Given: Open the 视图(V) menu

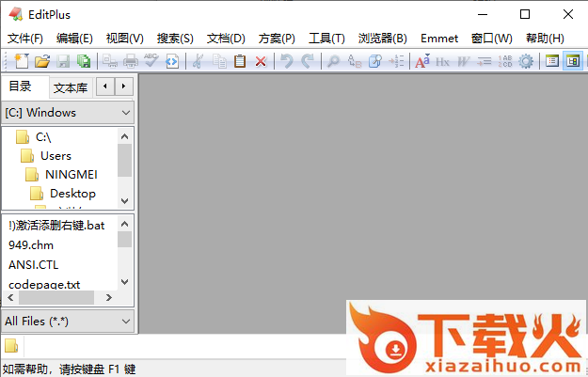Looking at the screenshot, I should [124, 39].
